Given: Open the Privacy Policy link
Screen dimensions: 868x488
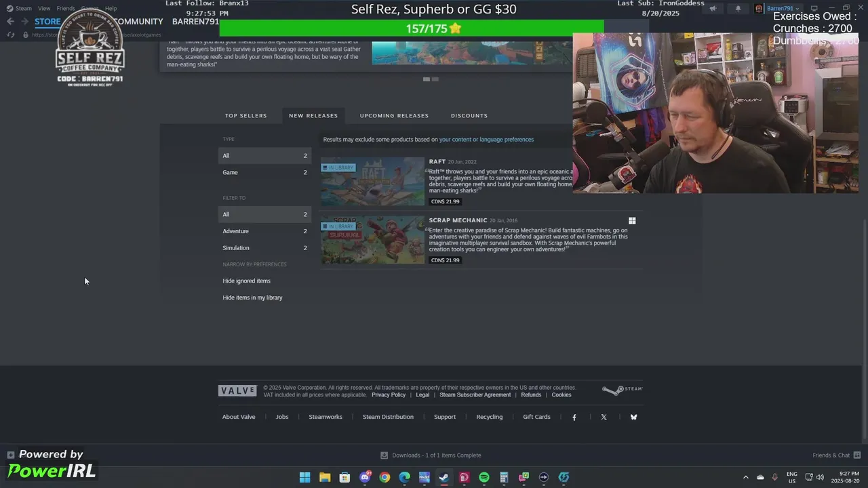Looking at the screenshot, I should (x=389, y=395).
